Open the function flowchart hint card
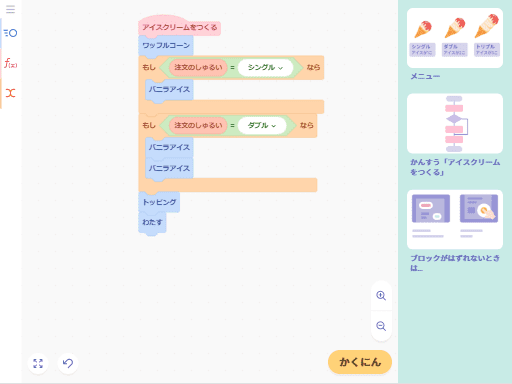512x384 pixels. pos(455,123)
